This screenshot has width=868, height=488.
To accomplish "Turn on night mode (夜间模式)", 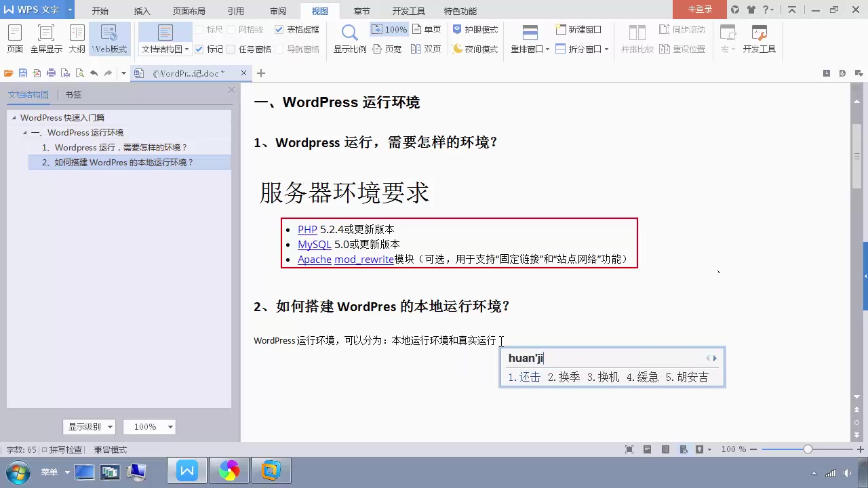I will click(475, 49).
